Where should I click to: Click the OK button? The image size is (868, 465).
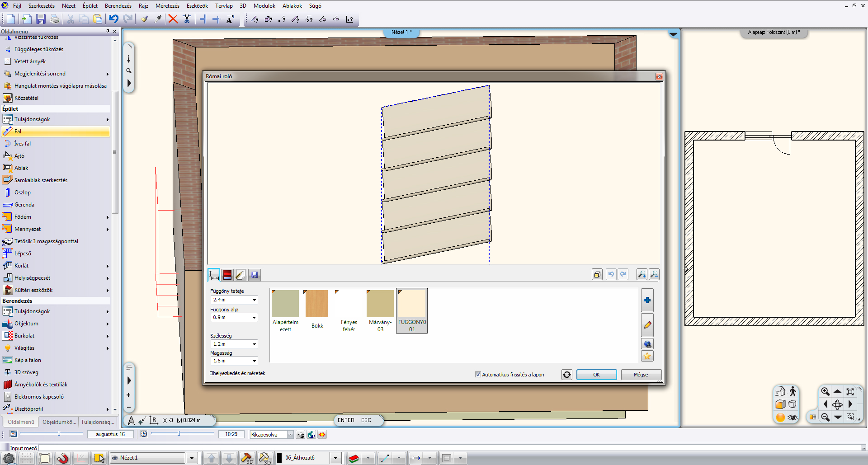coord(596,375)
